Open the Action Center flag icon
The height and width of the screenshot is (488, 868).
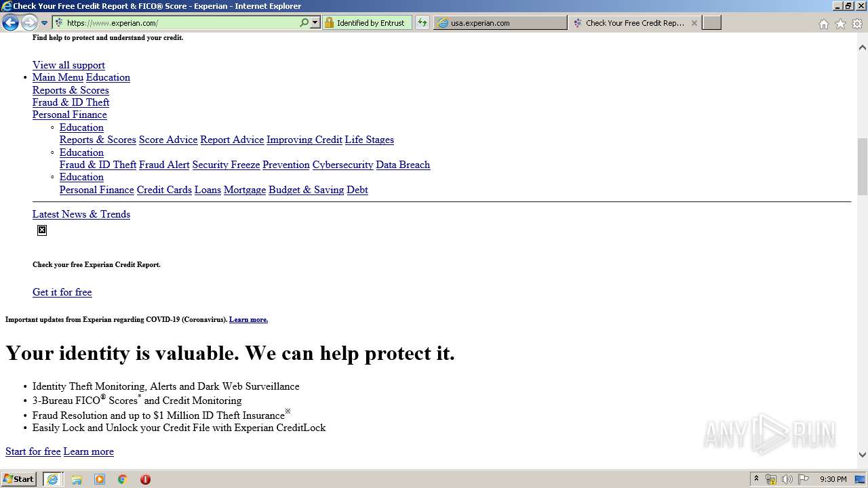[804, 479]
